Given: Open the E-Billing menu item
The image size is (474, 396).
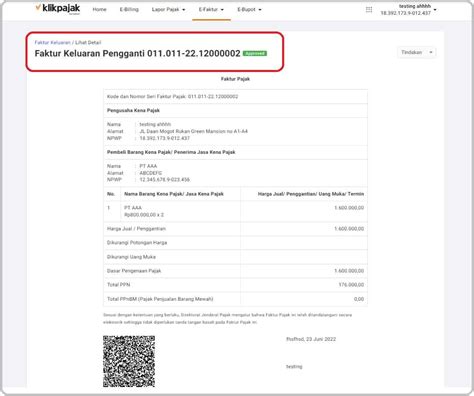Looking at the screenshot, I should [x=129, y=9].
